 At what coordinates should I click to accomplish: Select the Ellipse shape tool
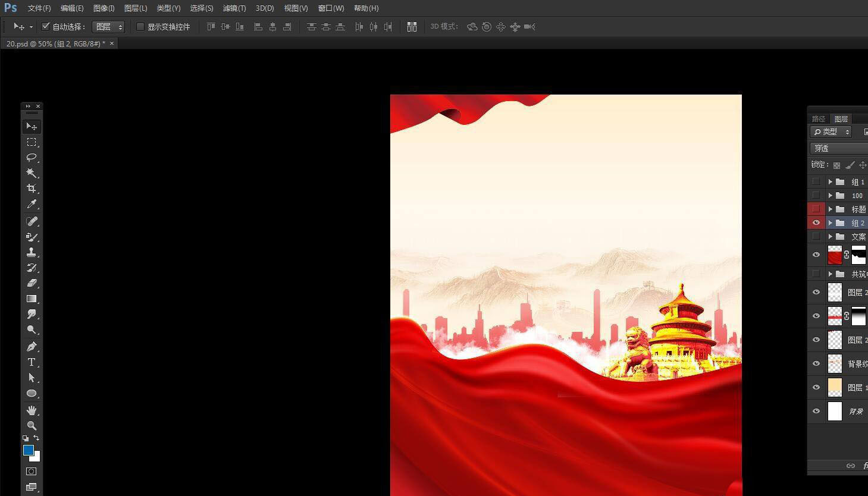[x=32, y=393]
